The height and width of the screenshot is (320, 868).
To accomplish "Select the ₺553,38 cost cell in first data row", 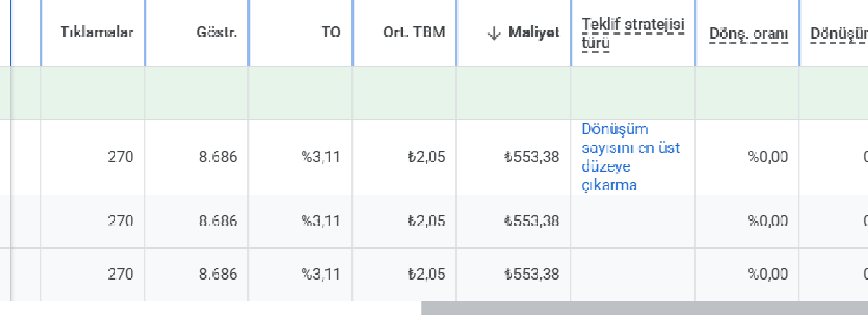I will pyautogui.click(x=532, y=157).
